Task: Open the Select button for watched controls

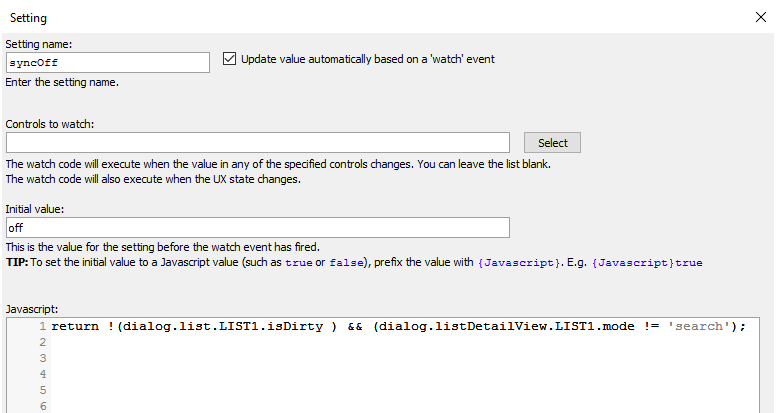Action: (552, 143)
